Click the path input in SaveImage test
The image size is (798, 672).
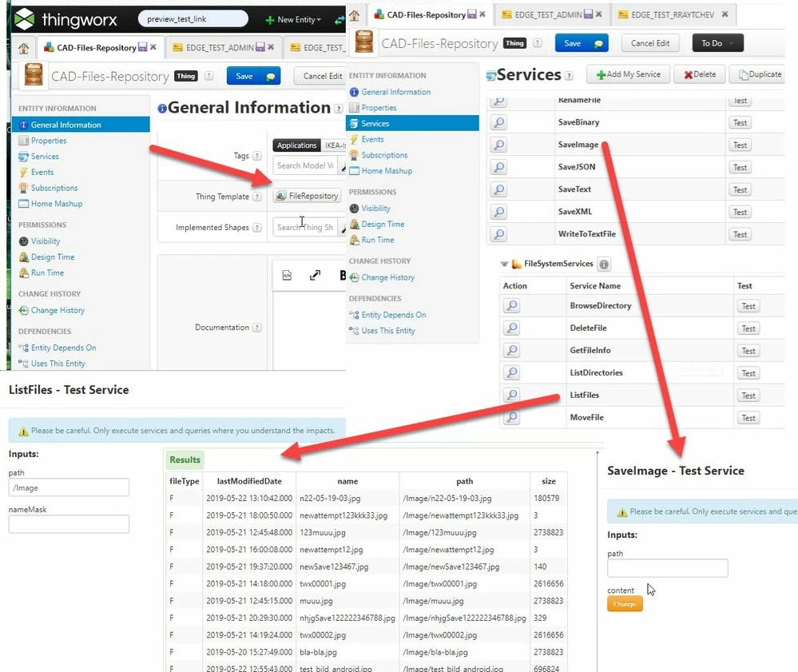pos(667,568)
